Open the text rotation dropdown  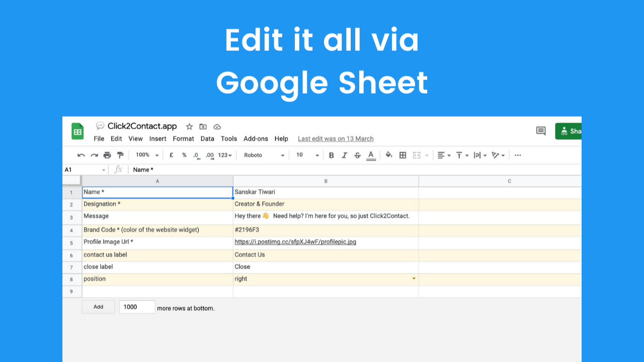[498, 155]
